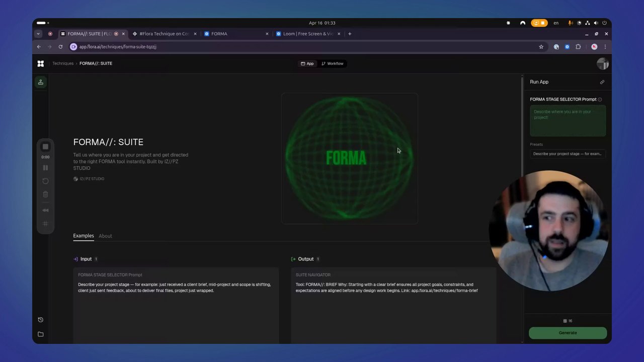Select the About tab
644x362 pixels.
[x=105, y=236]
